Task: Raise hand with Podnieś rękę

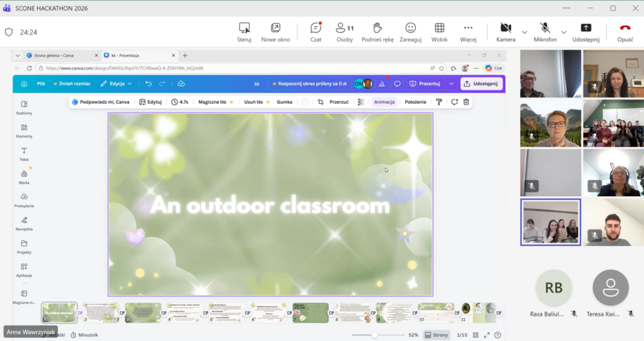Action: point(377,31)
